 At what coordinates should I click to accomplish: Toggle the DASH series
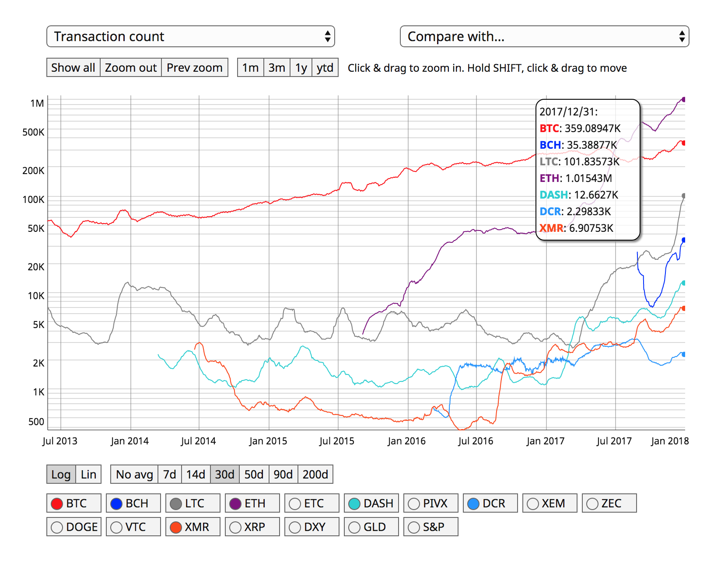coord(371,503)
